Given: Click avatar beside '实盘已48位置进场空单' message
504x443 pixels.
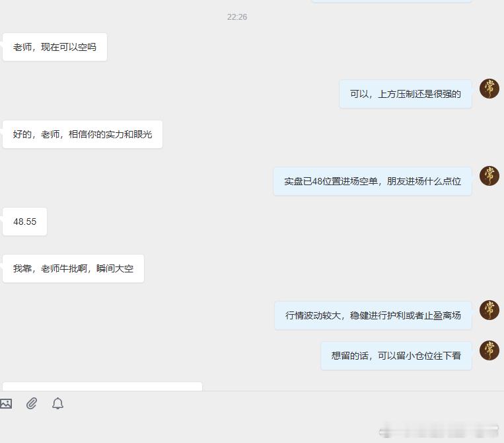Looking at the screenshot, I should coord(489,176).
